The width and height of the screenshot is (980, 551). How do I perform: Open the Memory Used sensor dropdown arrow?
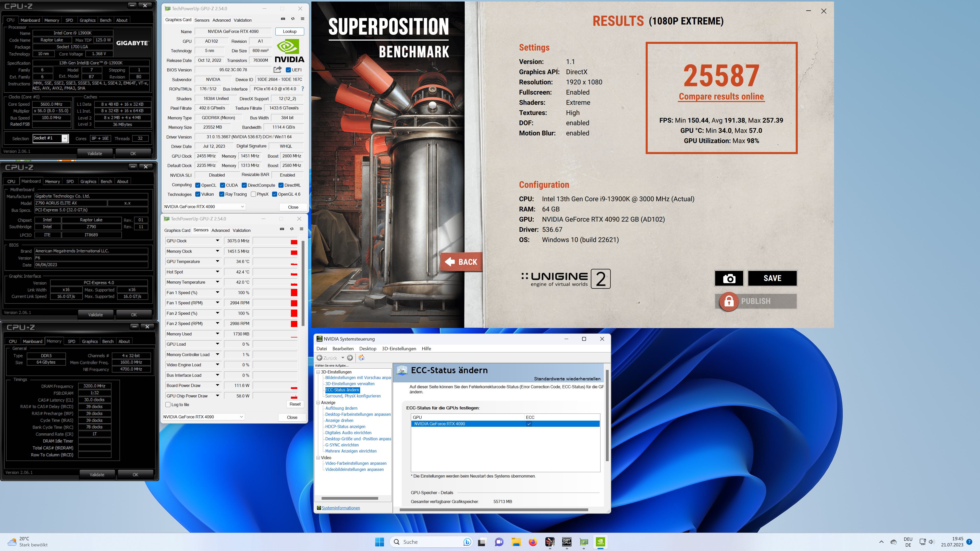[x=217, y=334]
